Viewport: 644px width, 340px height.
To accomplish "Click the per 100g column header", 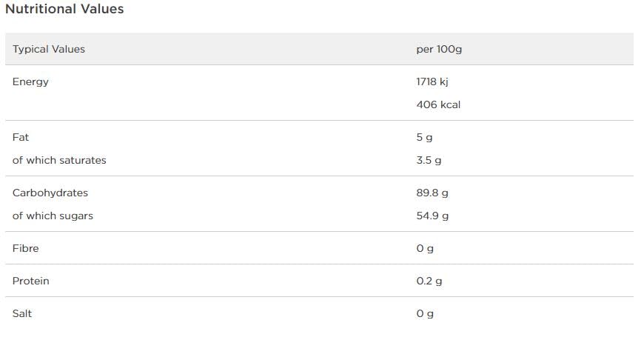I will click(439, 49).
